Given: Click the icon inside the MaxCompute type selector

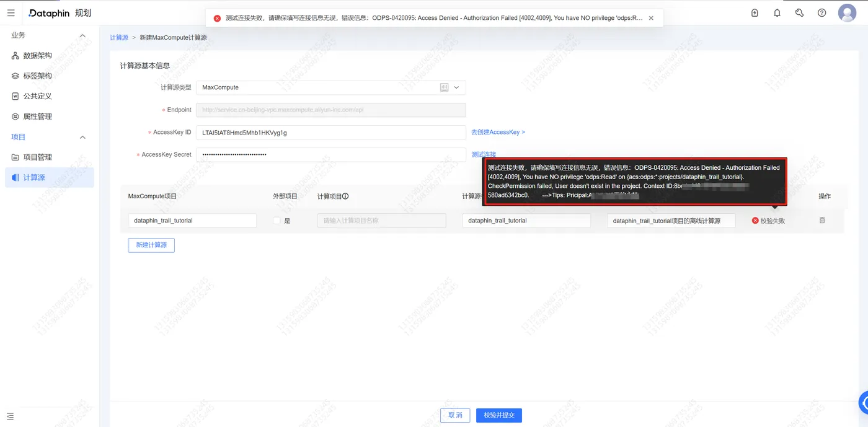Looking at the screenshot, I should point(444,87).
